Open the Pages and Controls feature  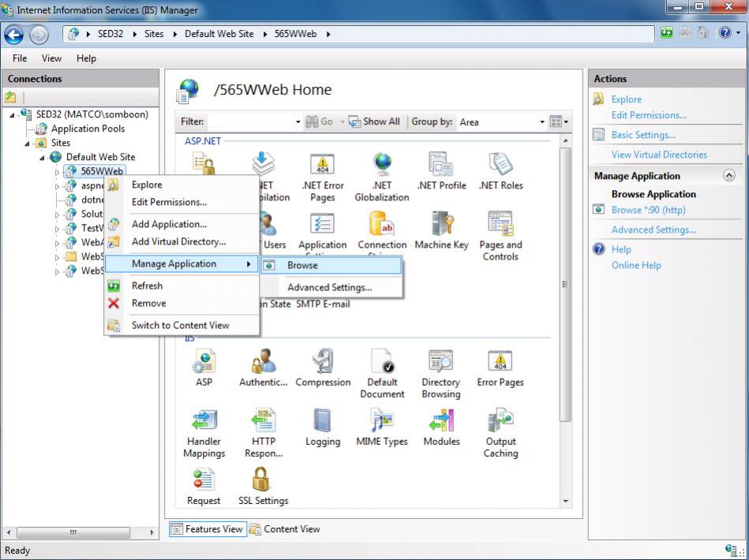click(x=500, y=237)
